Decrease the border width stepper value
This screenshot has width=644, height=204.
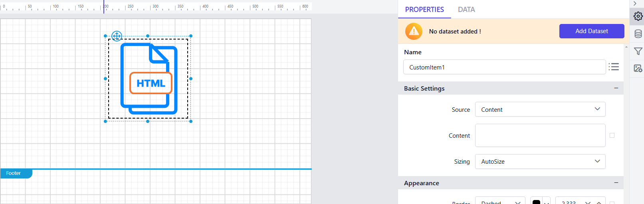pyautogui.click(x=588, y=202)
